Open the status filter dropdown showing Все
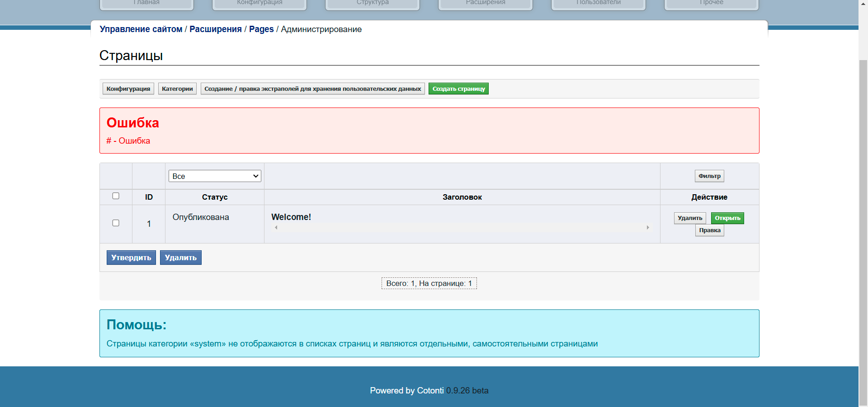This screenshot has height=407, width=868. tap(215, 176)
